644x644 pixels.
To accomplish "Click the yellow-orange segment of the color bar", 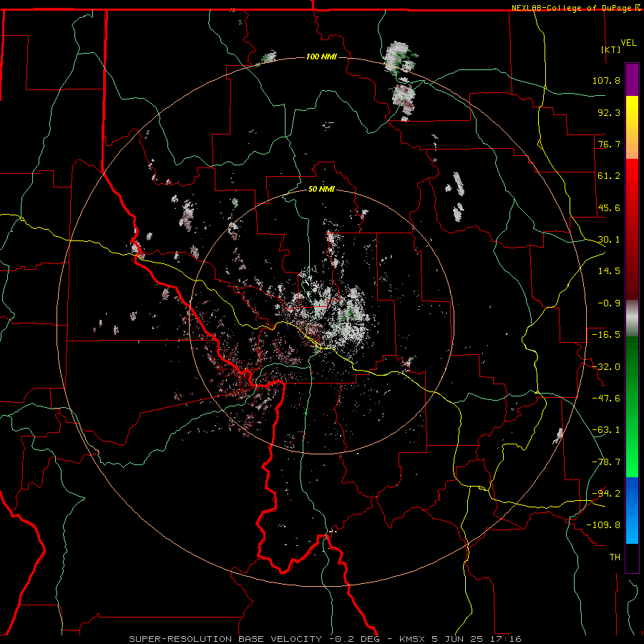I will point(632,127).
